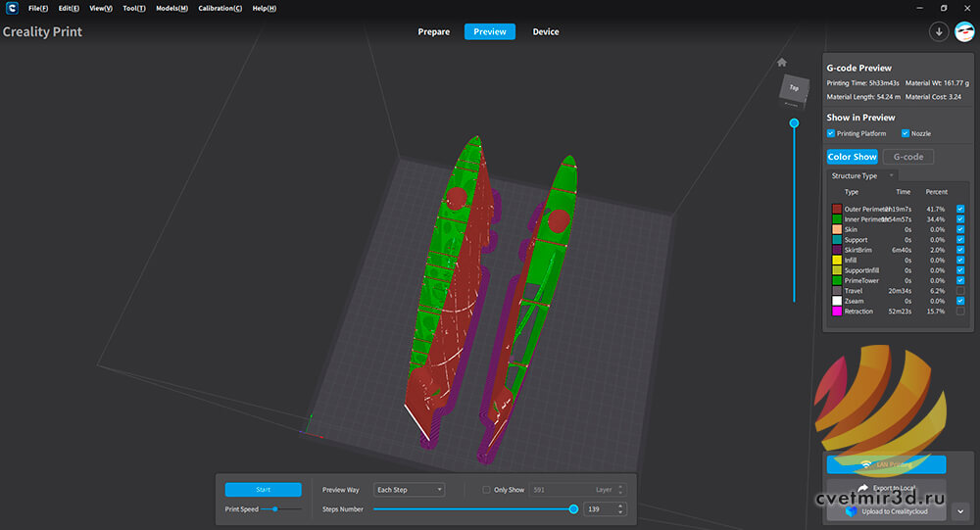Viewport: 980px width, 530px height.
Task: Click the Start preview button
Action: tap(263, 490)
